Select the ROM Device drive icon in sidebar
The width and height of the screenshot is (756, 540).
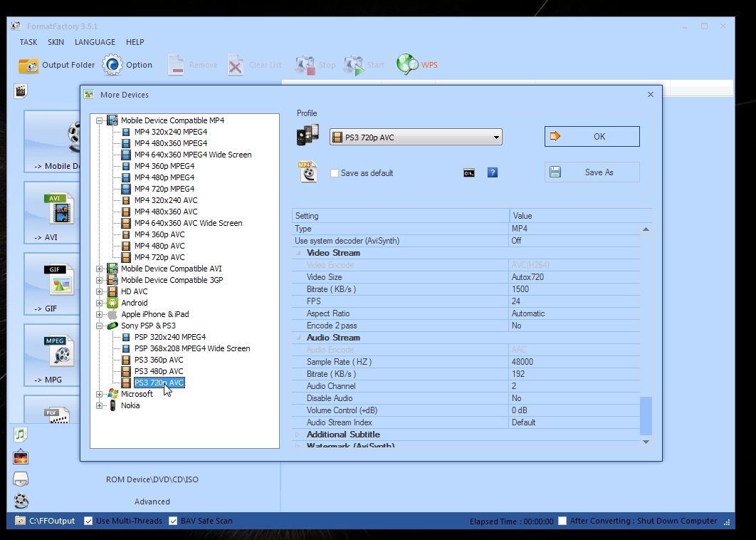click(x=20, y=479)
